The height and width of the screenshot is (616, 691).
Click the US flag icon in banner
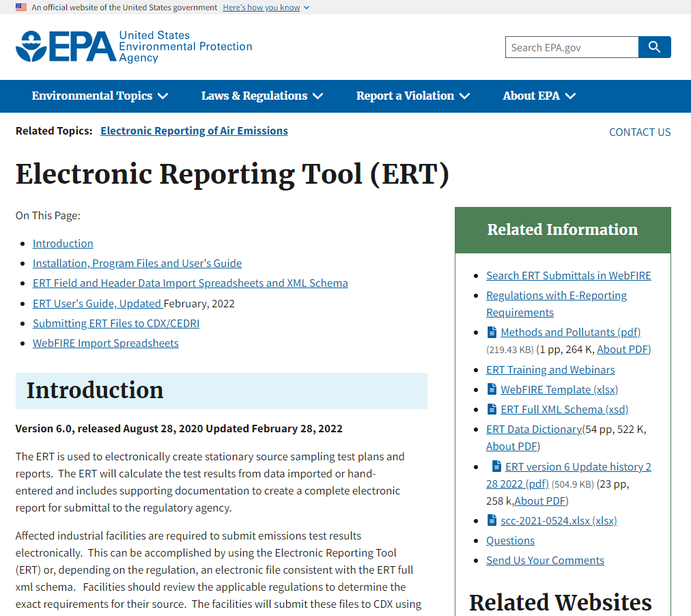click(x=20, y=7)
